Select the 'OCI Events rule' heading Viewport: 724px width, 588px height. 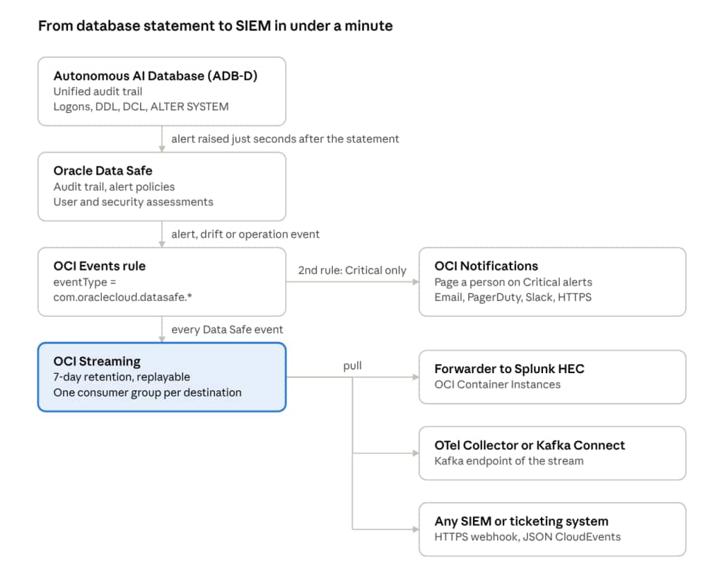tap(100, 266)
